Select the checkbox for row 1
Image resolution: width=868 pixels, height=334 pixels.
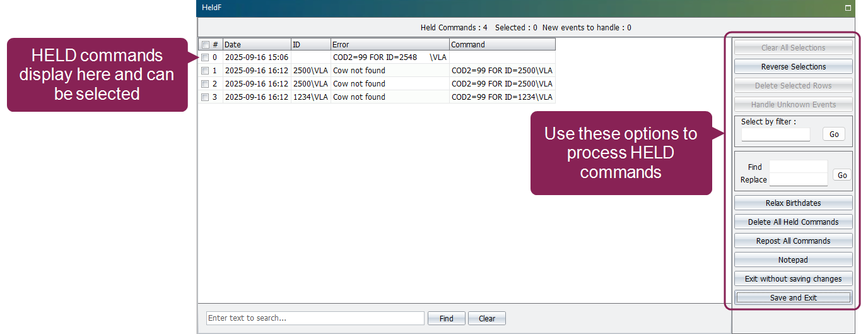205,71
